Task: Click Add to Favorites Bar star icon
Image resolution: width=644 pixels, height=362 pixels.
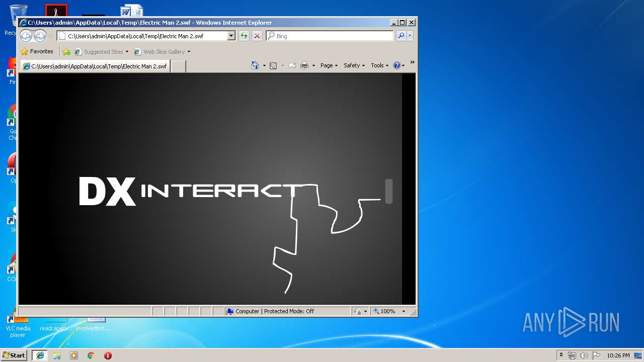Action: [66, 51]
